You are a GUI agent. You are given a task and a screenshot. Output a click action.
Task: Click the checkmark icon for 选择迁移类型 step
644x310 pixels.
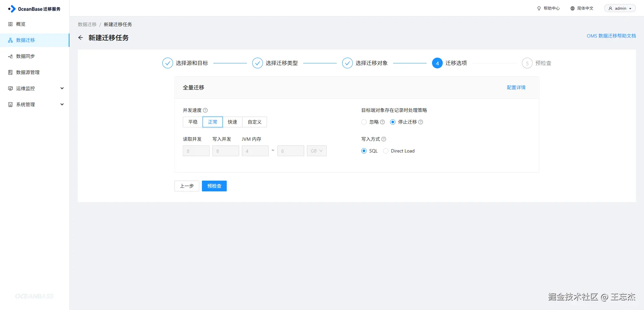tap(258, 63)
